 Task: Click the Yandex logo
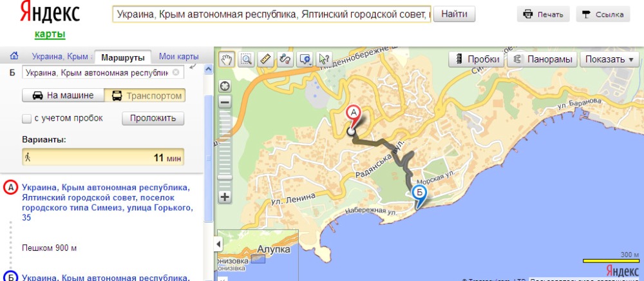(50, 13)
